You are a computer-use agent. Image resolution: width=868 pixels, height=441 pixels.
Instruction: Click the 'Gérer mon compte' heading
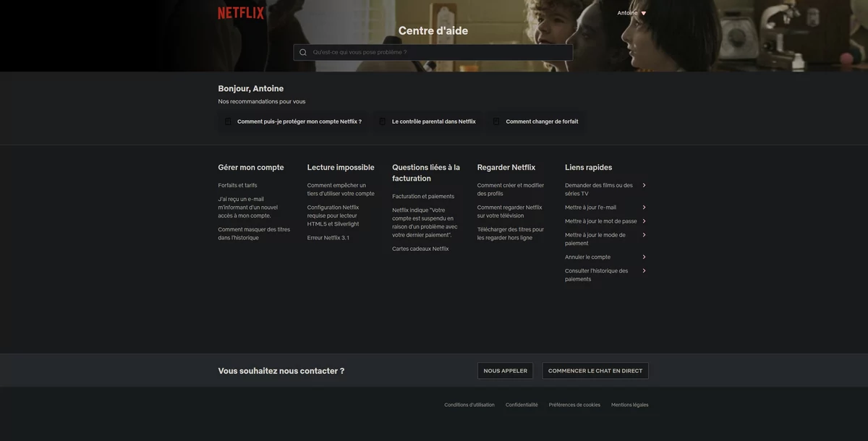(x=251, y=168)
